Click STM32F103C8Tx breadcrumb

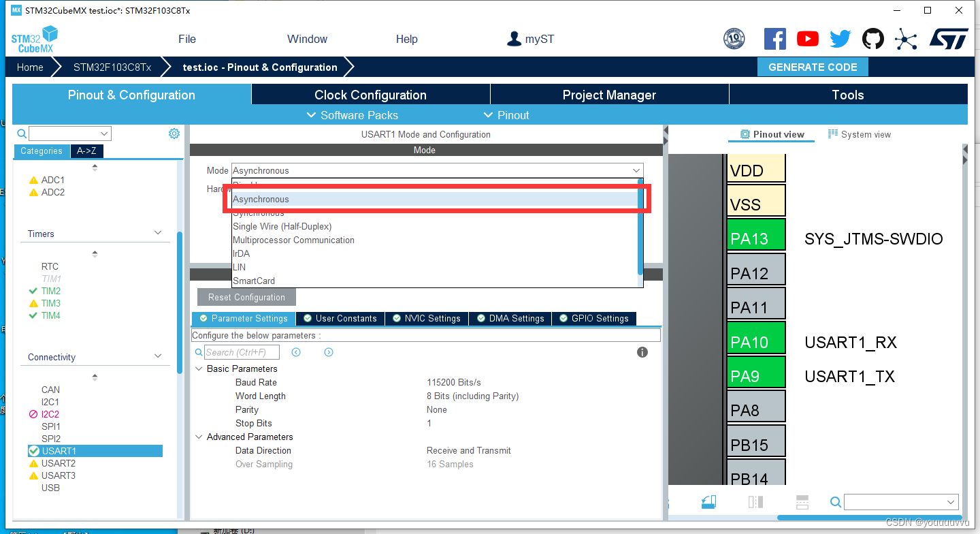point(112,67)
